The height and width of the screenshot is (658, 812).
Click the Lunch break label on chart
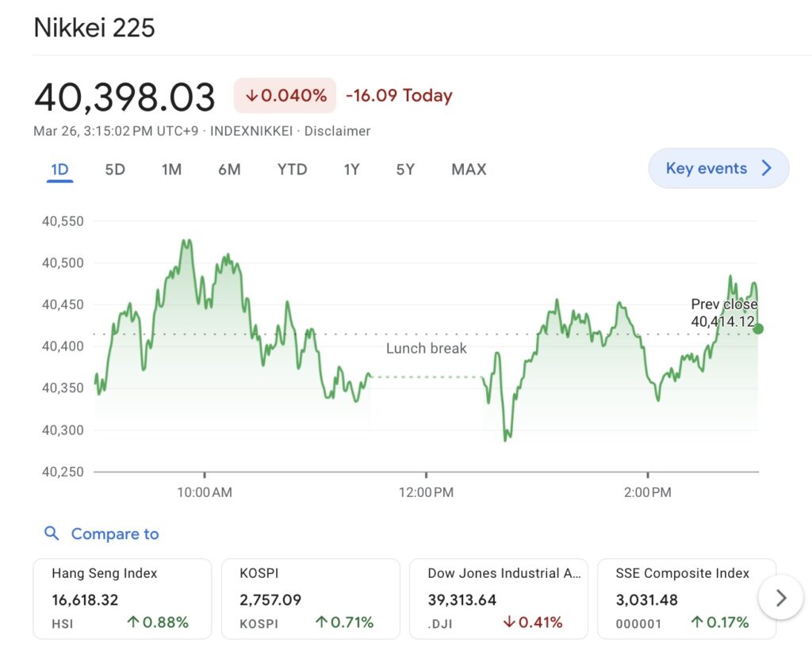point(426,348)
